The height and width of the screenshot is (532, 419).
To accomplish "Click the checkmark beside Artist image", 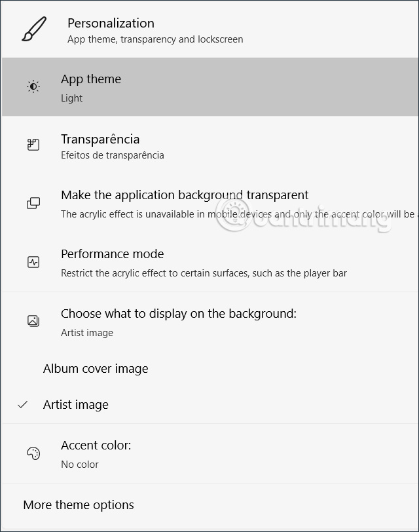I will (23, 405).
